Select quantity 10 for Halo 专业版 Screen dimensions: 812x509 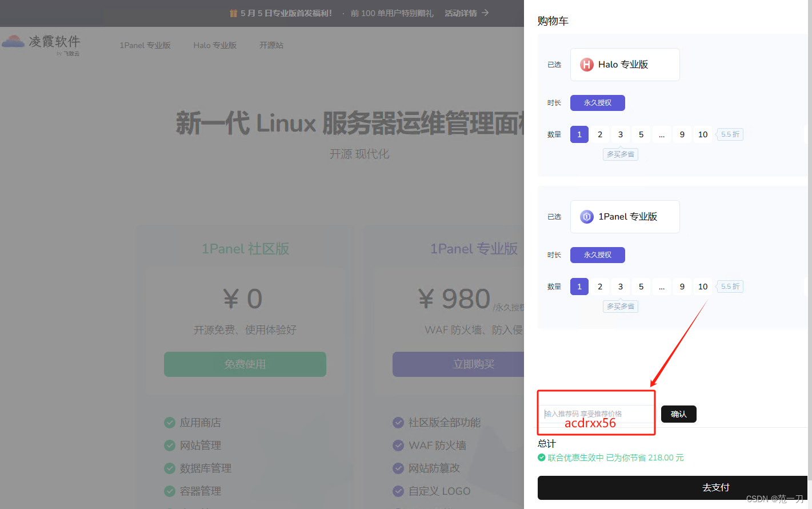(x=703, y=134)
